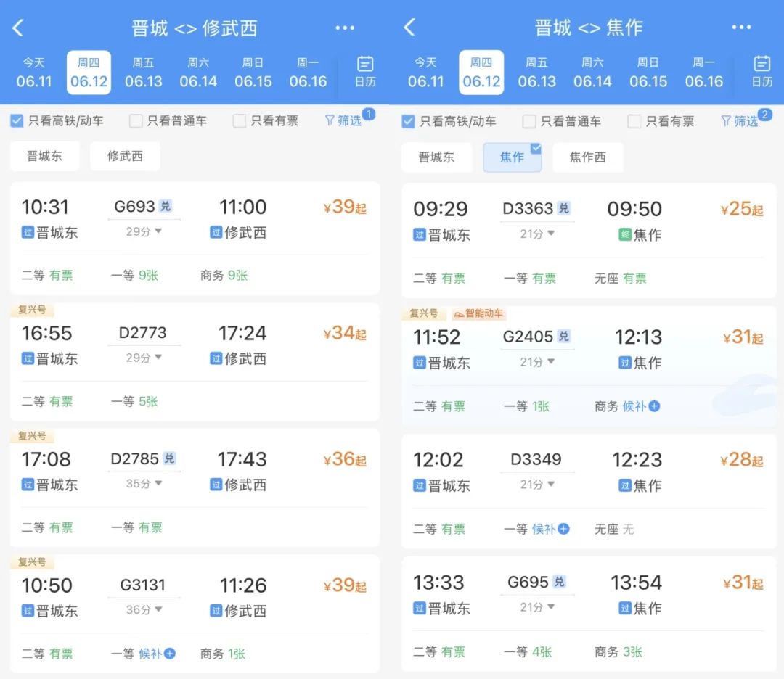
Task: Open more options on 晋城<>焦作 screen
Action: pyautogui.click(x=741, y=27)
